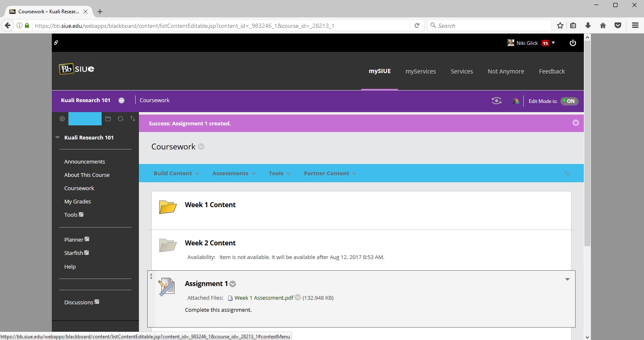Open Week 1 Assessment.pdf attachment
This screenshot has height=340, width=644.
click(x=263, y=298)
